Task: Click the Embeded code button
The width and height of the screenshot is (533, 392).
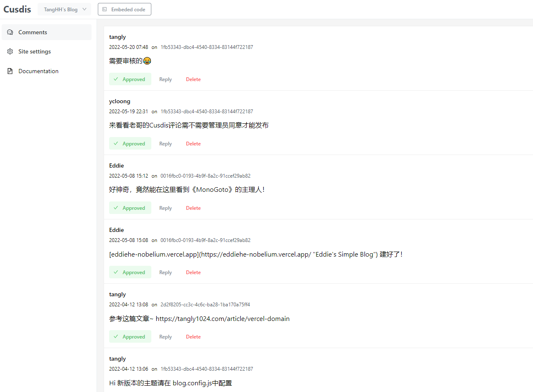Action: pyautogui.click(x=125, y=9)
